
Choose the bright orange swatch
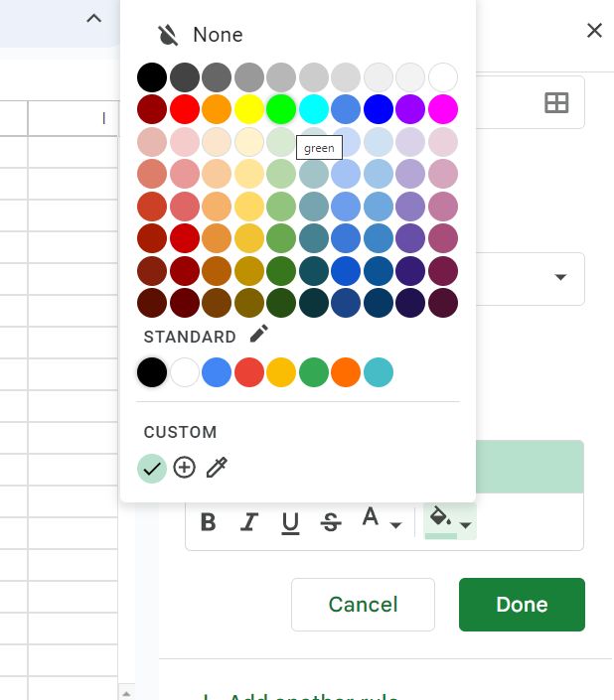pyautogui.click(x=217, y=109)
